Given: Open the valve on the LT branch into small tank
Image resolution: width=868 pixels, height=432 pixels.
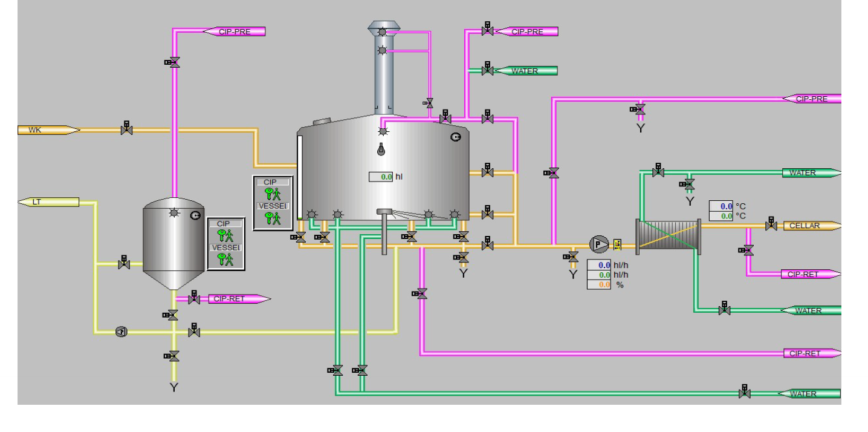Looking at the screenshot, I should pos(124,263).
